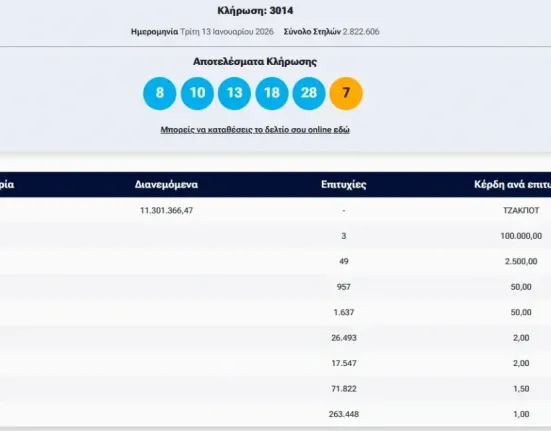Click the blue ball number 18
This screenshot has height=431, width=551.
click(272, 93)
